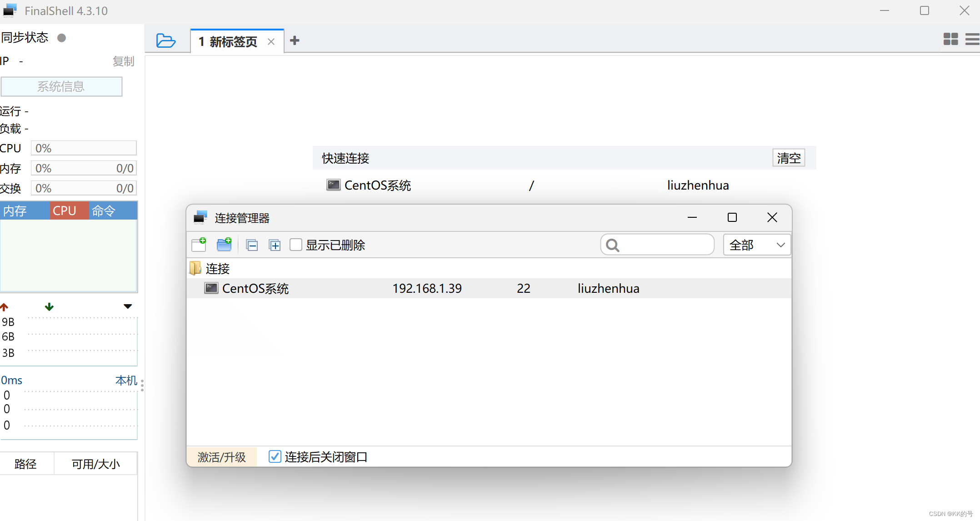The image size is (980, 521).
Task: Collapse all with the minus toolbar icon
Action: (252, 245)
